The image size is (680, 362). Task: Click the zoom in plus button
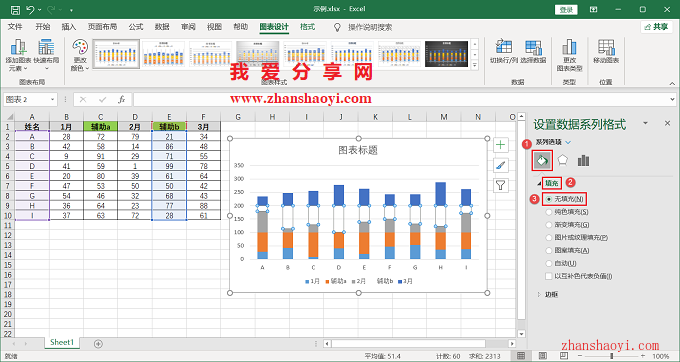pos(643,356)
